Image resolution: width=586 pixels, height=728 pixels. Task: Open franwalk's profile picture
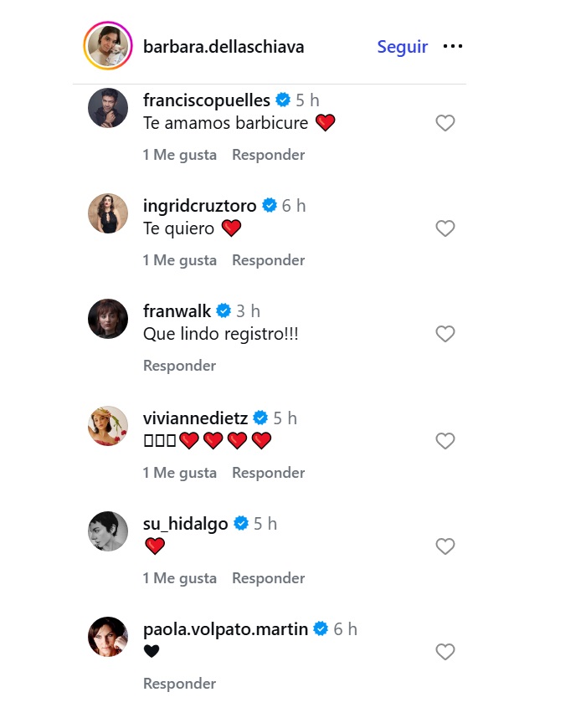[108, 319]
